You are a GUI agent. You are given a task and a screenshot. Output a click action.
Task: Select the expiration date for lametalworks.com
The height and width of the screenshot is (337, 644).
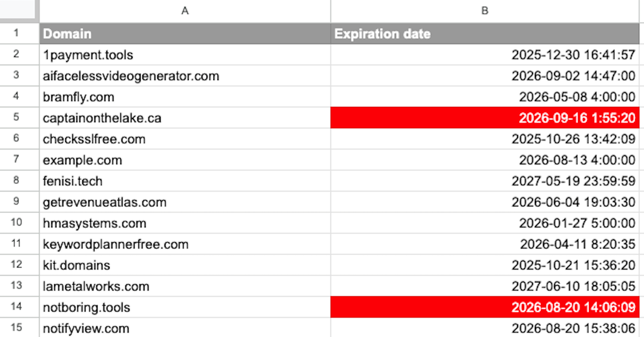pos(486,286)
